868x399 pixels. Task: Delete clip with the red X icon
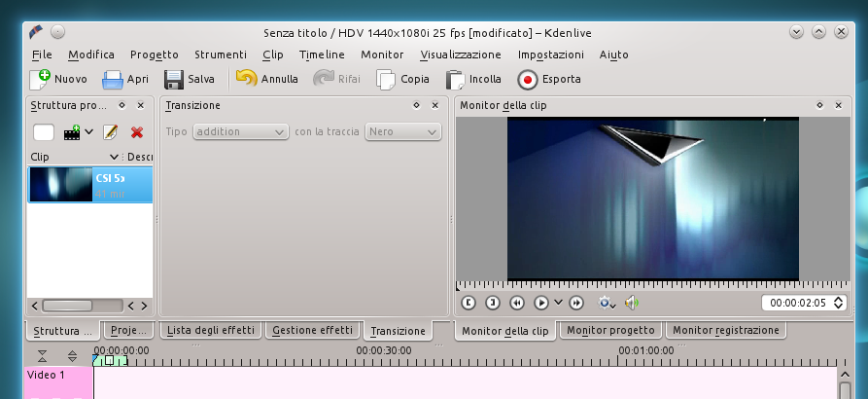[x=137, y=132]
